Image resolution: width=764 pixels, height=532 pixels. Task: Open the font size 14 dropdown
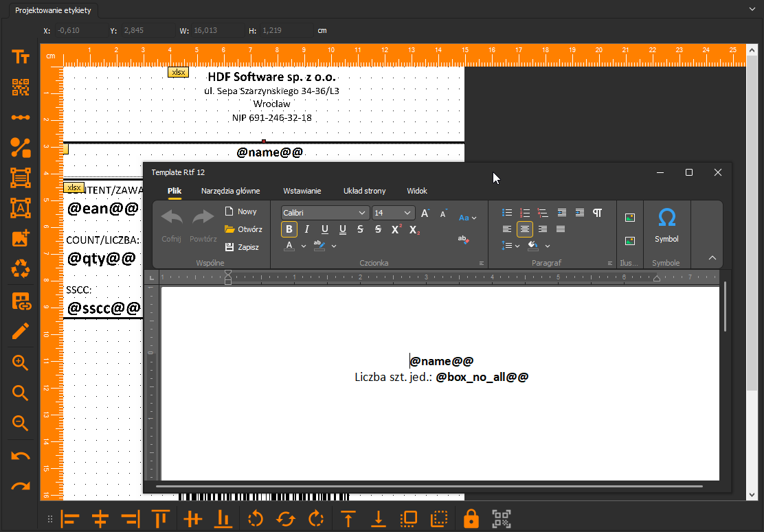[407, 213]
